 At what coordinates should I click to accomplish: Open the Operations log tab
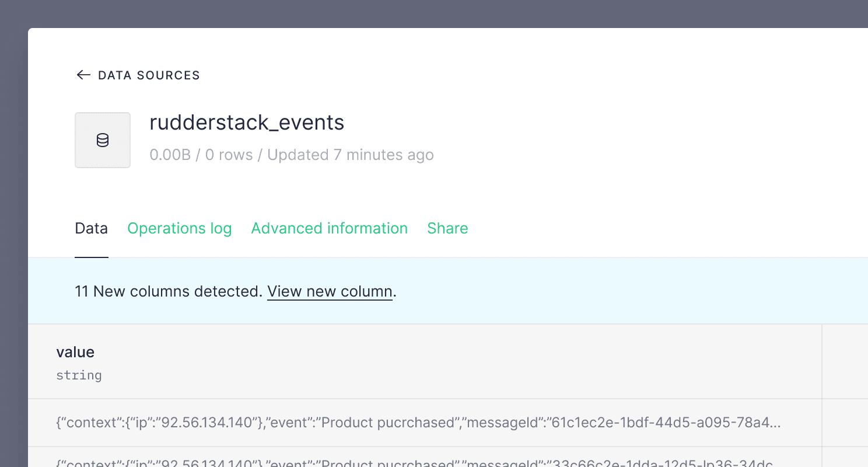[x=179, y=228]
